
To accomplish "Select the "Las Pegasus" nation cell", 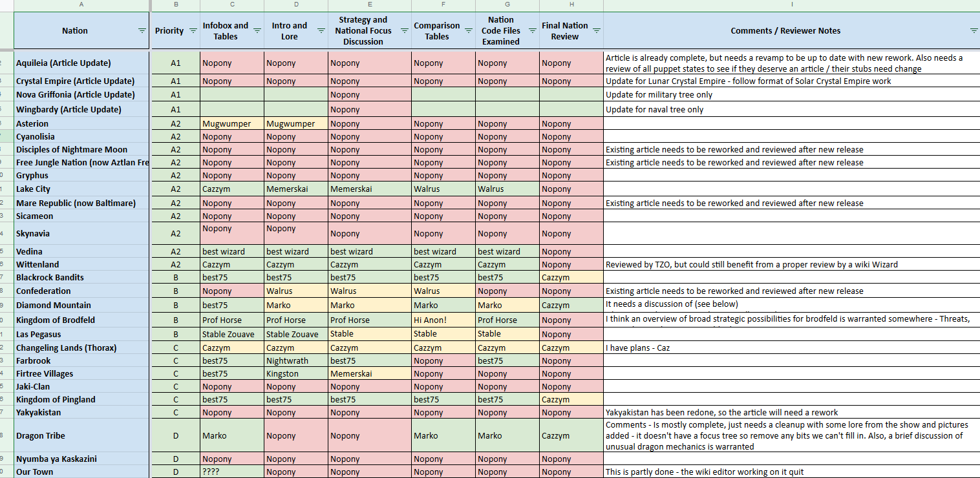I will [81, 335].
